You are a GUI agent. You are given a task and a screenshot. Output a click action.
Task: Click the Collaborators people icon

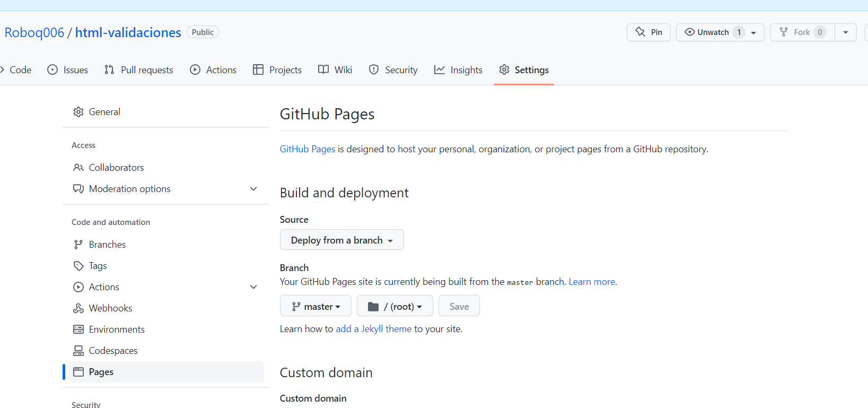tap(78, 168)
